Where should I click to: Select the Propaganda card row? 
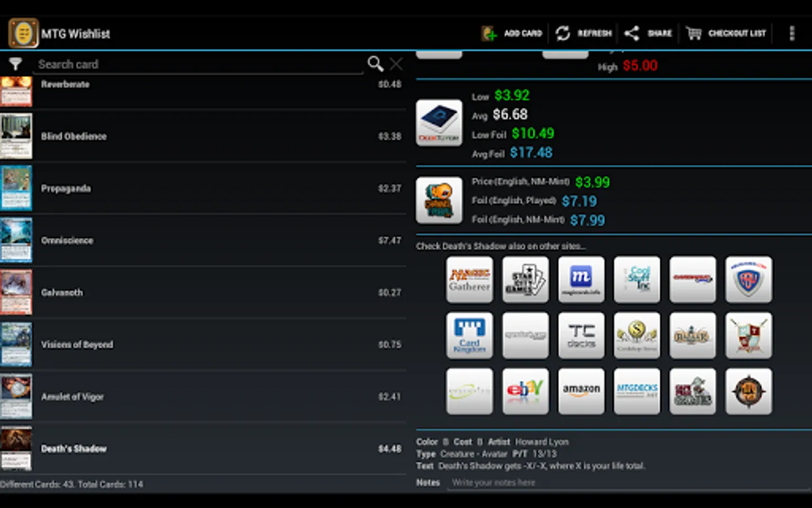coord(203,188)
